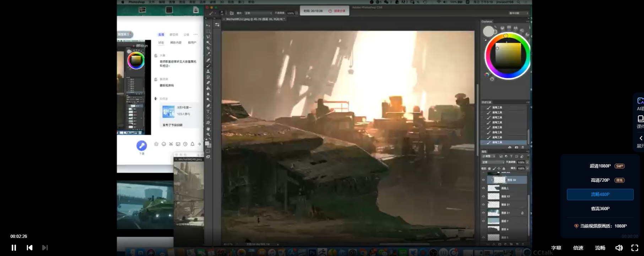
Task: Toggle visibility eye of layer 图层 32
Action: [x=483, y=196]
